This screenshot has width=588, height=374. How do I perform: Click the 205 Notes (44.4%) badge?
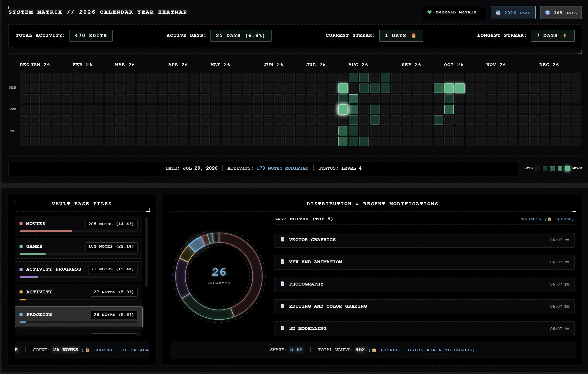click(x=111, y=224)
